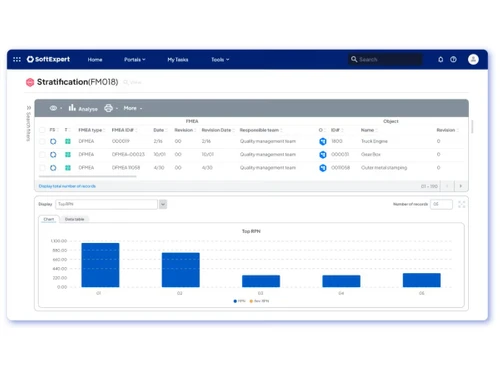The width and height of the screenshot is (500, 375).
Task: Tick the checkbox for record DFMEA-00023
Action: point(42,155)
